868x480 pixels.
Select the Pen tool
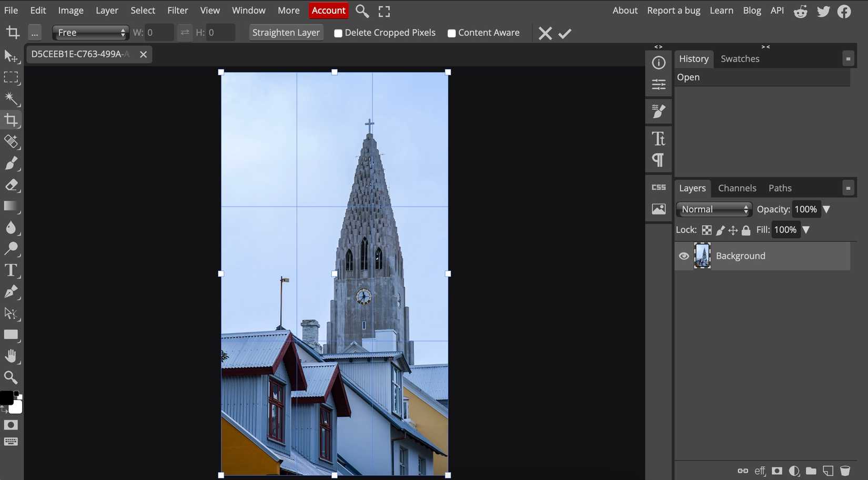click(x=11, y=292)
